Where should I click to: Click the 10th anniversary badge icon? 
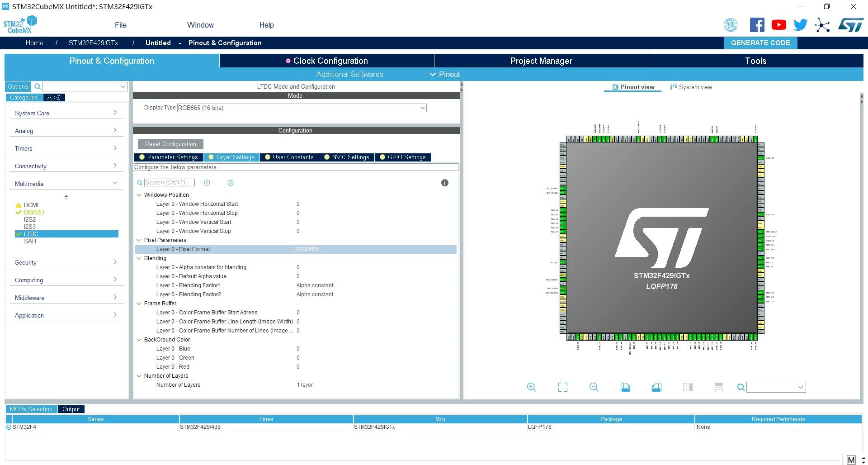point(731,25)
